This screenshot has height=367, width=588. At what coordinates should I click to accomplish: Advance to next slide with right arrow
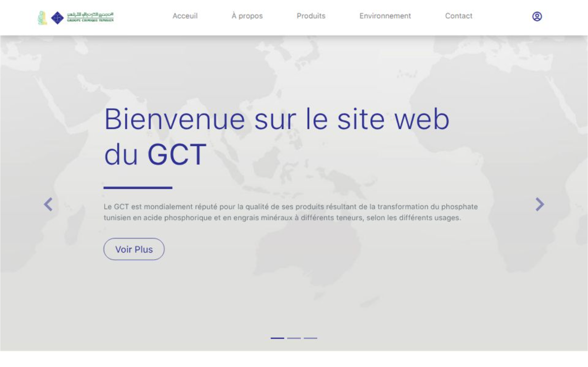pos(539,204)
